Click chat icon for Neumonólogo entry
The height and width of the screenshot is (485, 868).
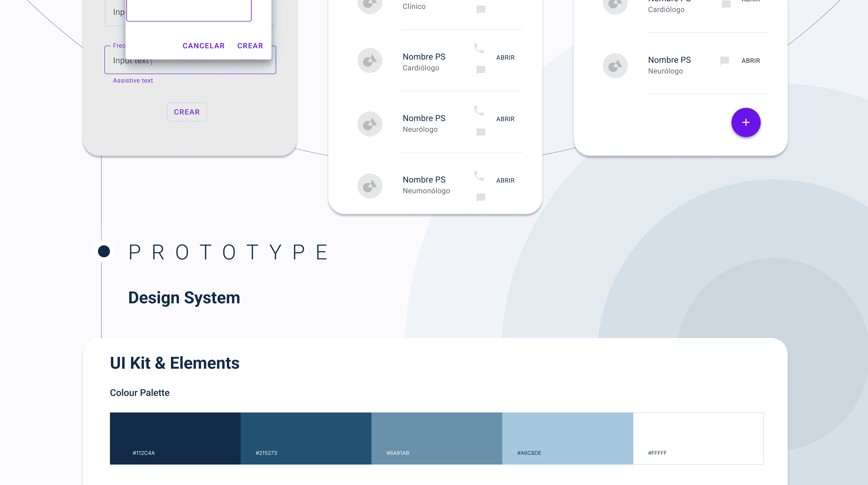tap(481, 197)
